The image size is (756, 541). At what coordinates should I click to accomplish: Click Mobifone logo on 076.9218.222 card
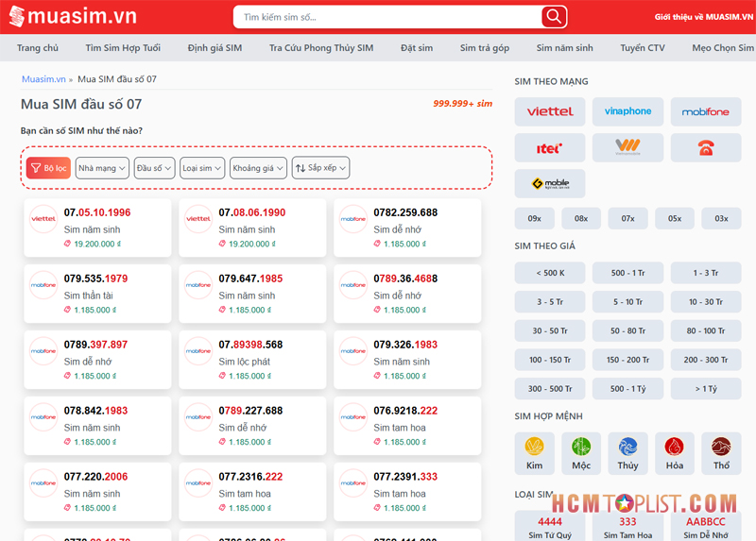click(x=352, y=417)
